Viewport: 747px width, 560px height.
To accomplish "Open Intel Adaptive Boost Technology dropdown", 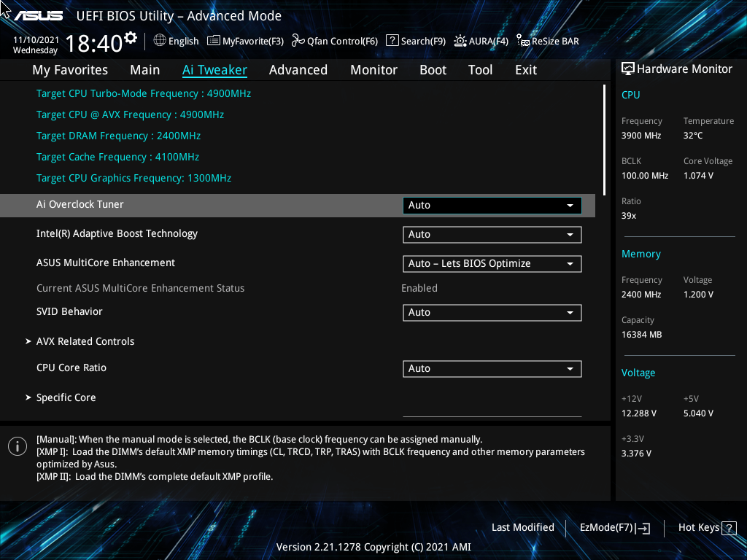I will tap(492, 235).
